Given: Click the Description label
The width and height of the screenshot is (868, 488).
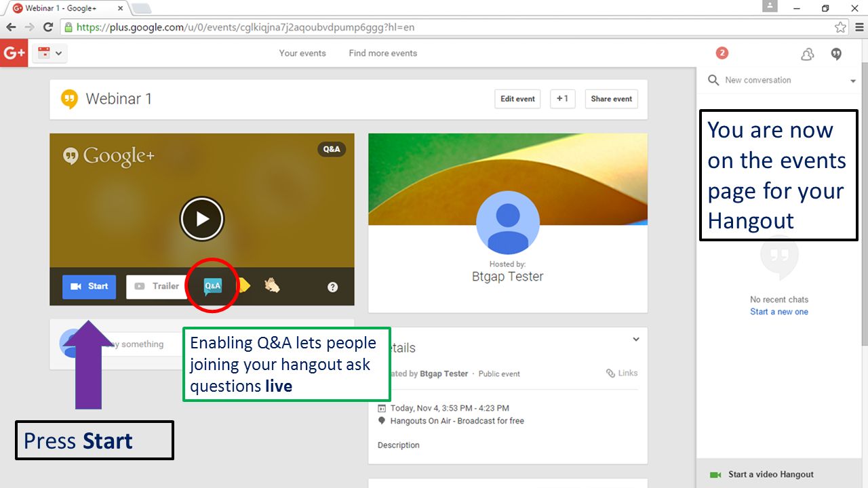Looking at the screenshot, I should point(399,445).
